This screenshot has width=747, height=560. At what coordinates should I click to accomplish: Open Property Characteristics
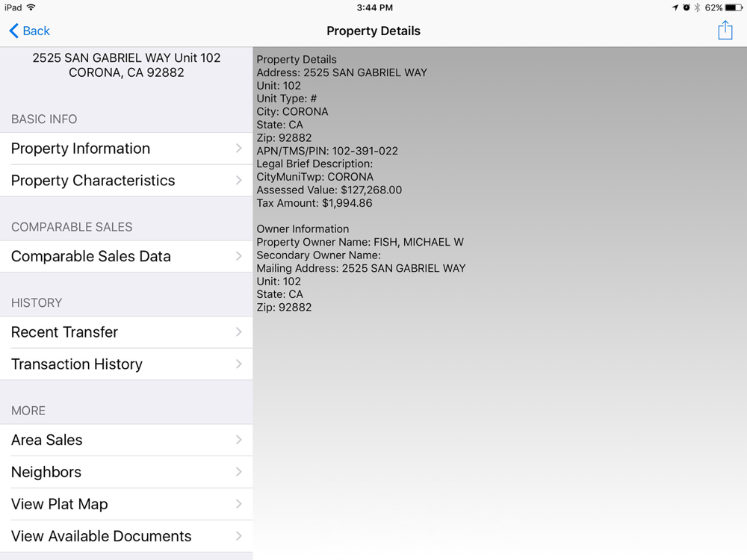pos(126,181)
